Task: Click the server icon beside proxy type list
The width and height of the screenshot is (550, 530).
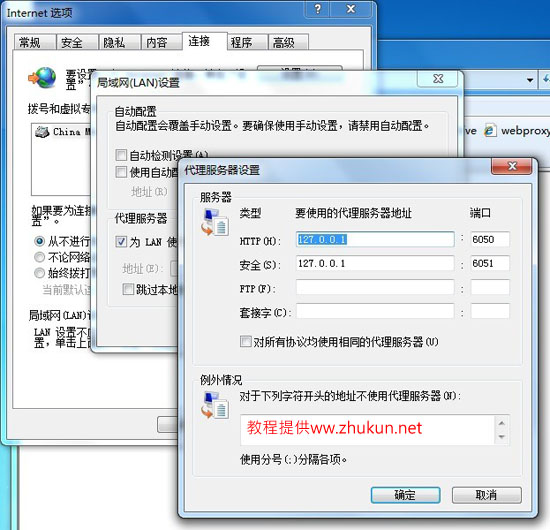Action: click(x=215, y=222)
